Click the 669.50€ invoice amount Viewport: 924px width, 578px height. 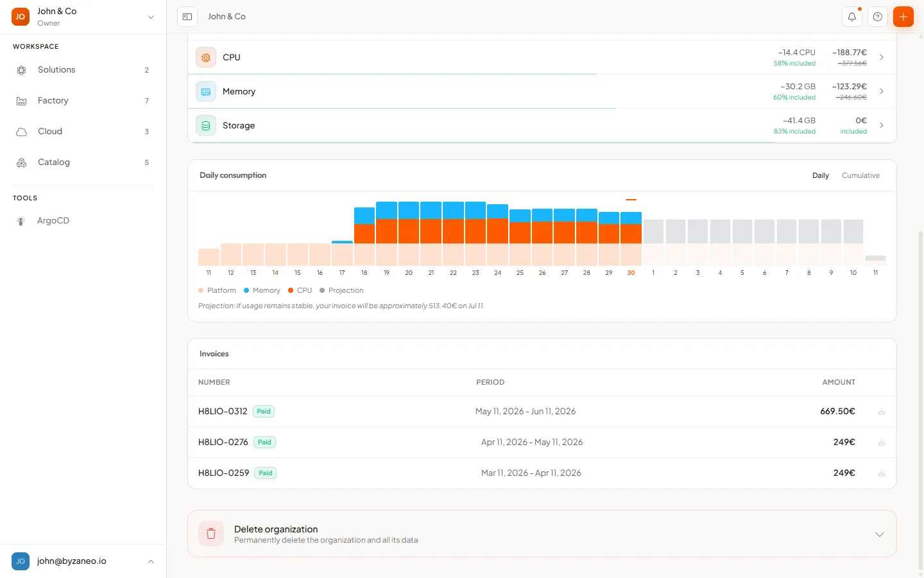tap(837, 411)
